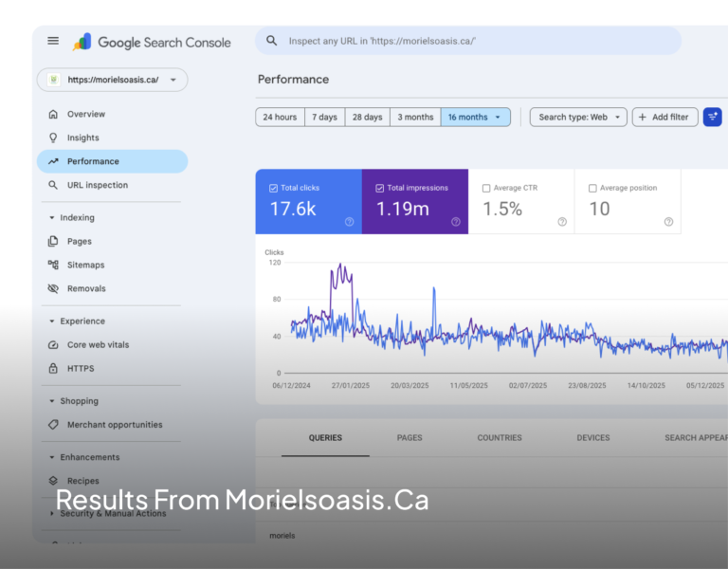
Task: Click the blue filter options icon button
Action: [712, 117]
